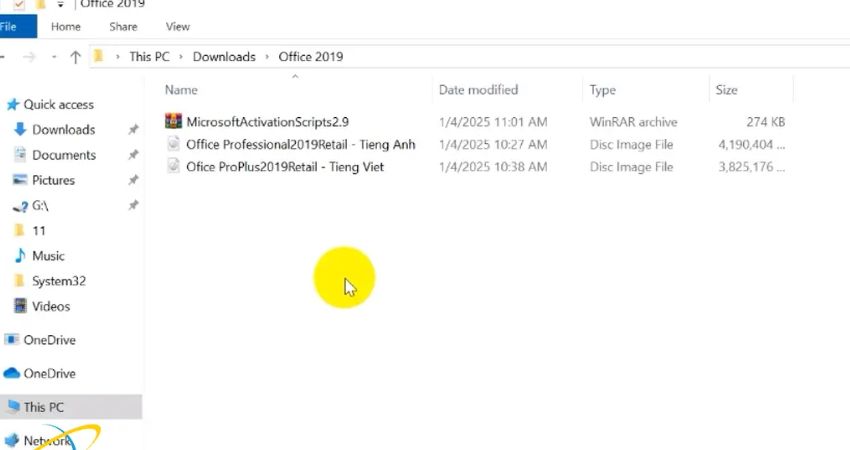Expand the chevron after Downloads in address bar

tap(267, 57)
